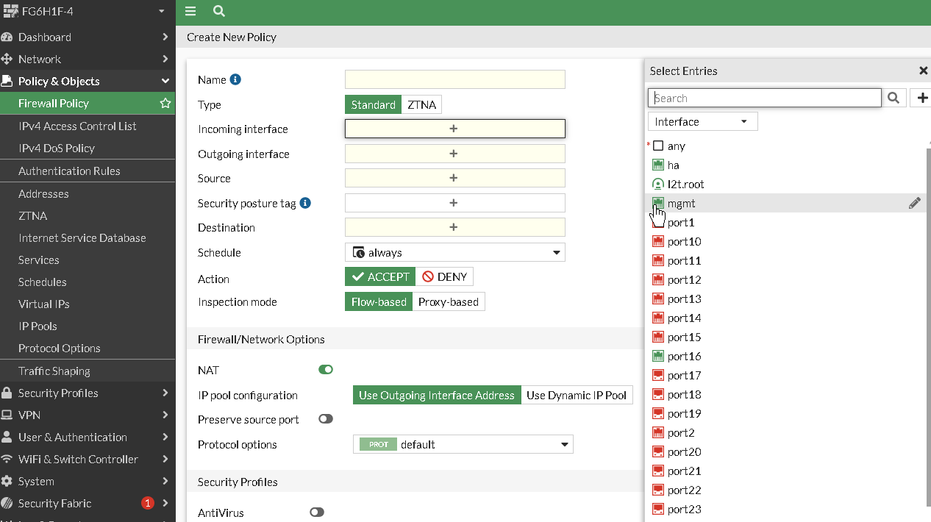931x522 pixels.
Task: Open the Protocol options default dropdown
Action: [464, 445]
